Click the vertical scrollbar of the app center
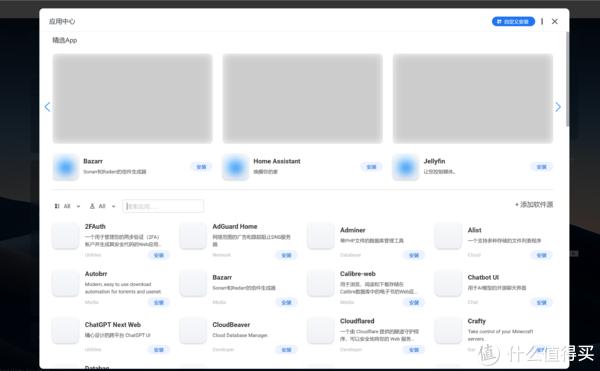The image size is (600, 371). pos(567,80)
